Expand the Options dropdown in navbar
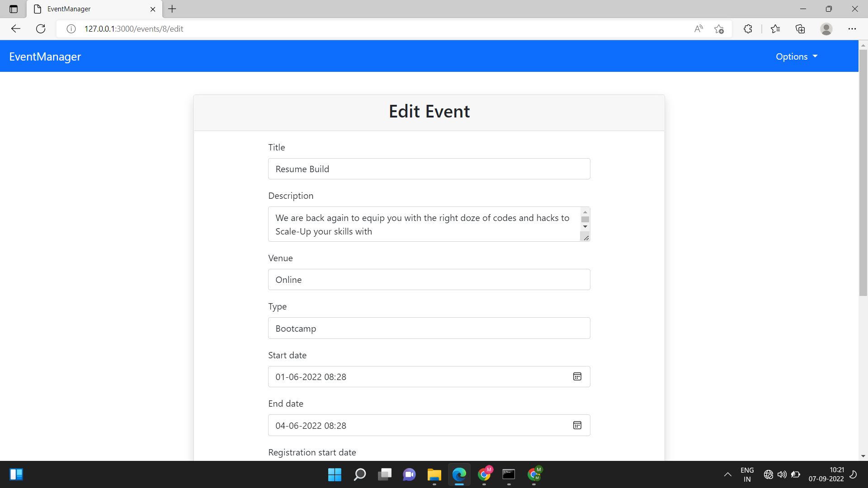 click(797, 56)
